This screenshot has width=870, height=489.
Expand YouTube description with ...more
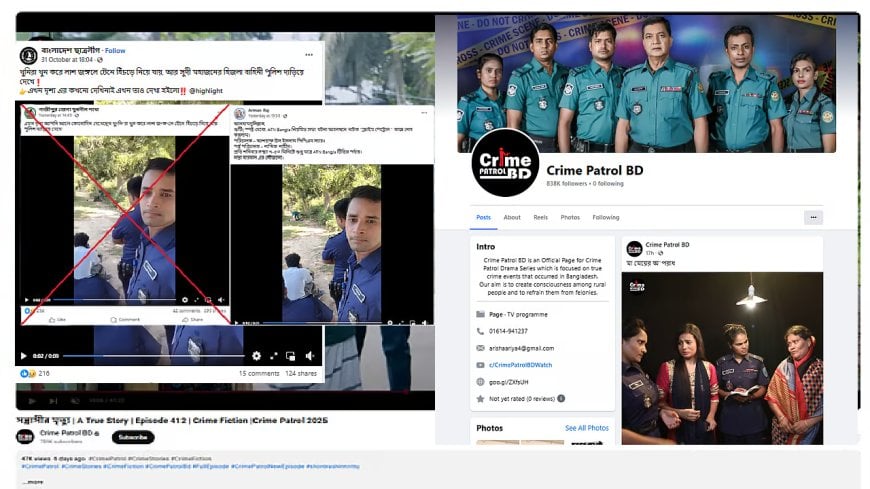33,482
